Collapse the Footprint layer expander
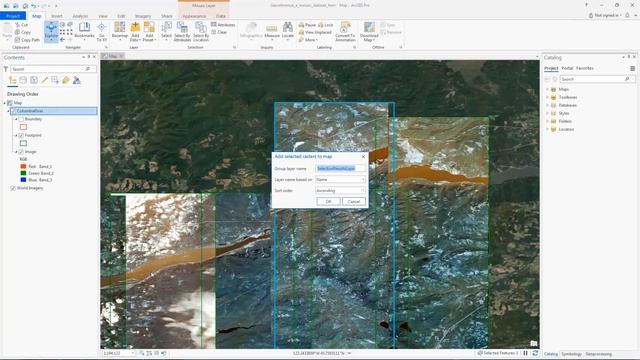This screenshot has width=640, height=360. point(16,135)
